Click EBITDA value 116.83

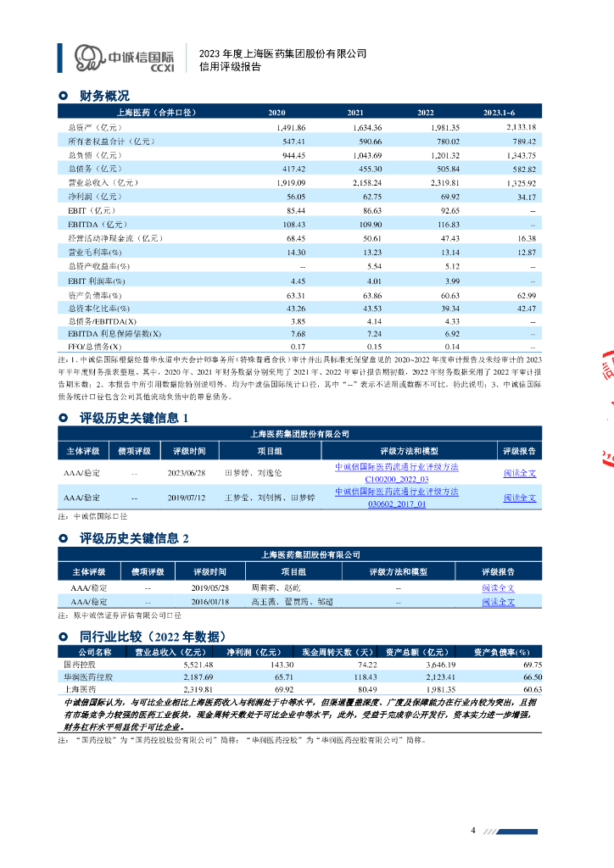[448, 225]
